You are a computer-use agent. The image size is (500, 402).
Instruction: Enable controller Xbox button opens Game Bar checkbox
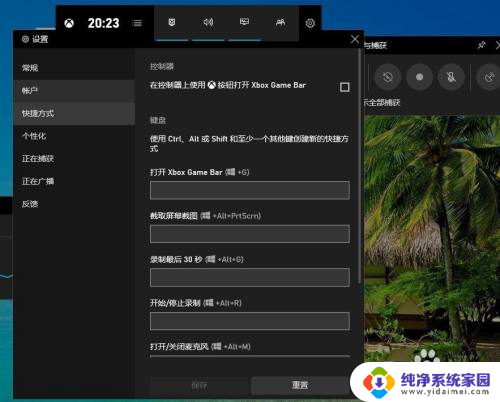point(345,87)
